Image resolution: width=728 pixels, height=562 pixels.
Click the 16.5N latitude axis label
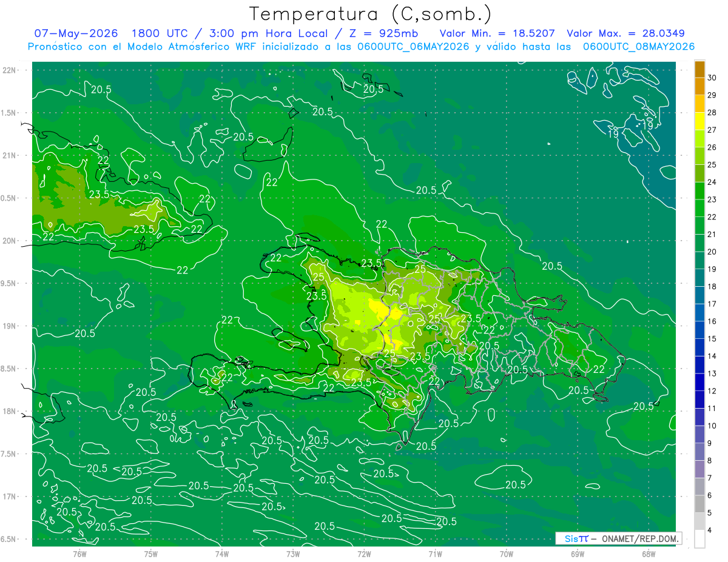tap(9, 539)
